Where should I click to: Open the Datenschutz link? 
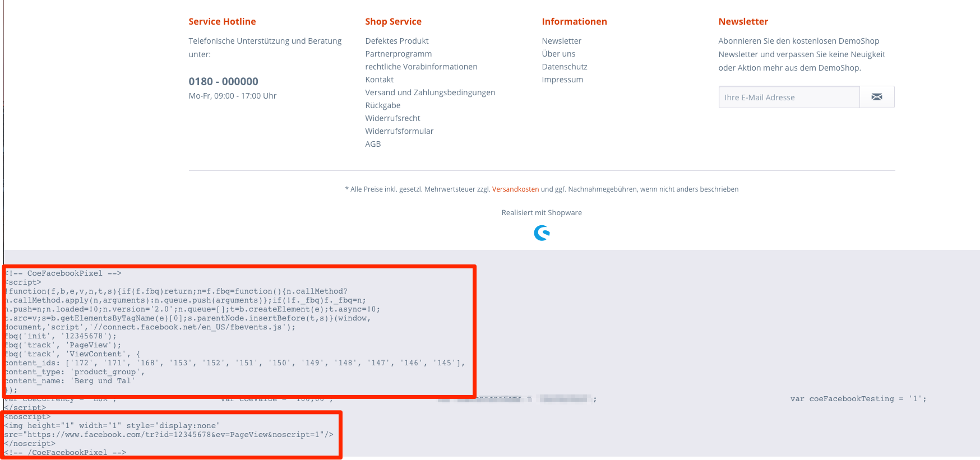point(565,67)
